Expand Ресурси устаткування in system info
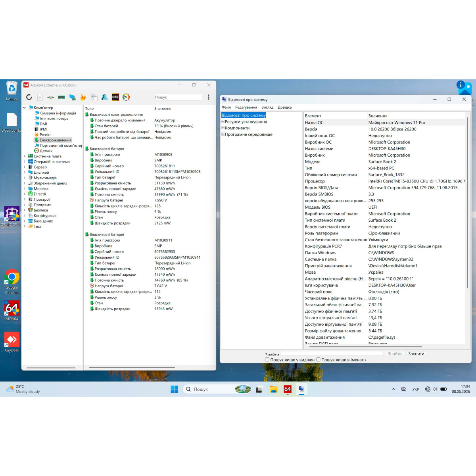 [x=223, y=122]
